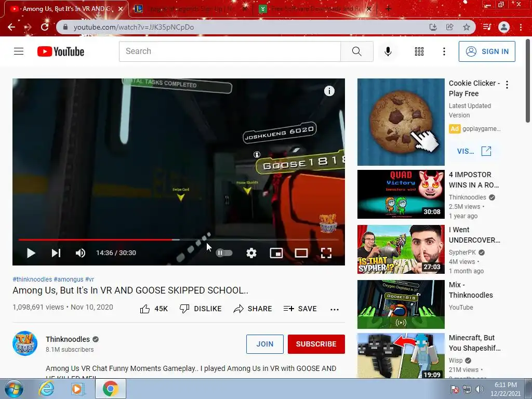Open Minecraft But You Shapeshift thumbnail
Screen dimensions: 532x399
point(401,355)
